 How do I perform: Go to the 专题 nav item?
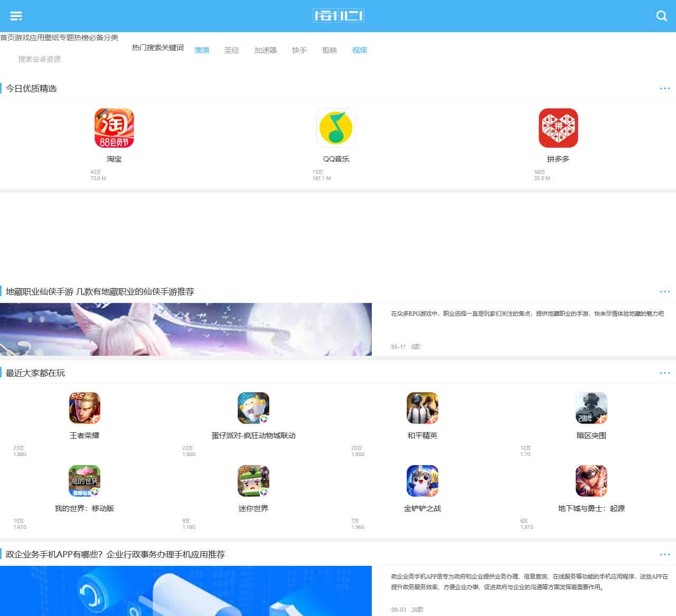67,37
